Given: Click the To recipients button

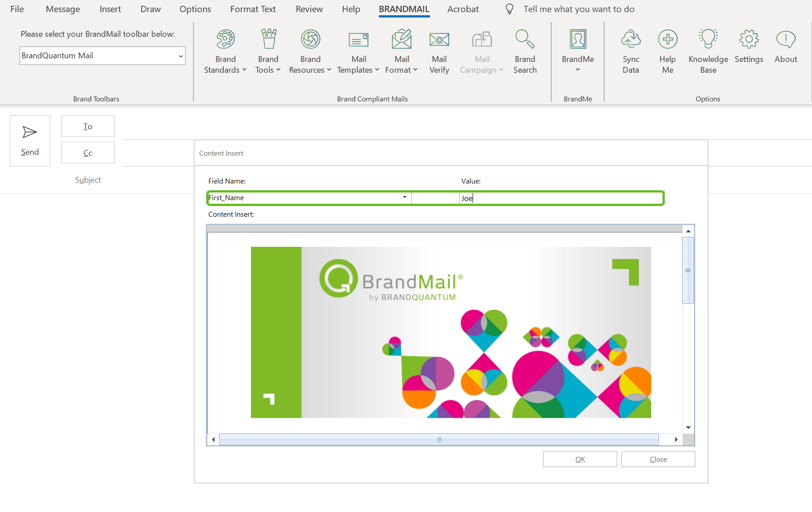Looking at the screenshot, I should click(x=88, y=126).
